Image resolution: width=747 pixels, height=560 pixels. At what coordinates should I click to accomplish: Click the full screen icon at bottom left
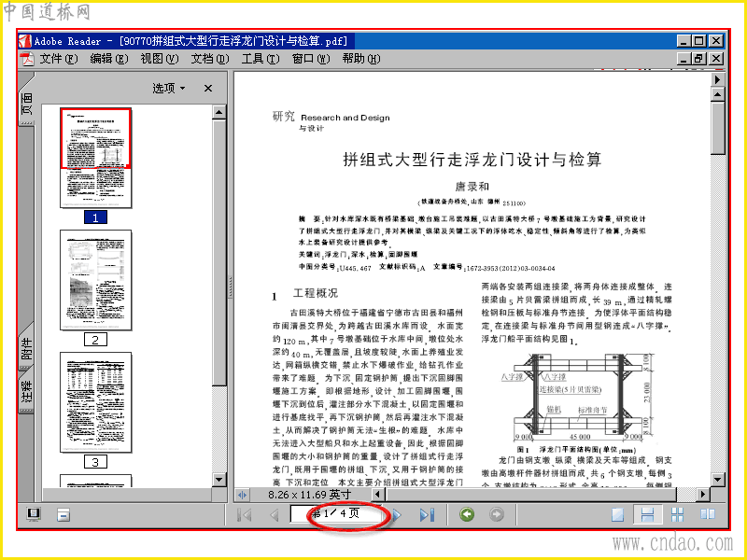(34, 514)
